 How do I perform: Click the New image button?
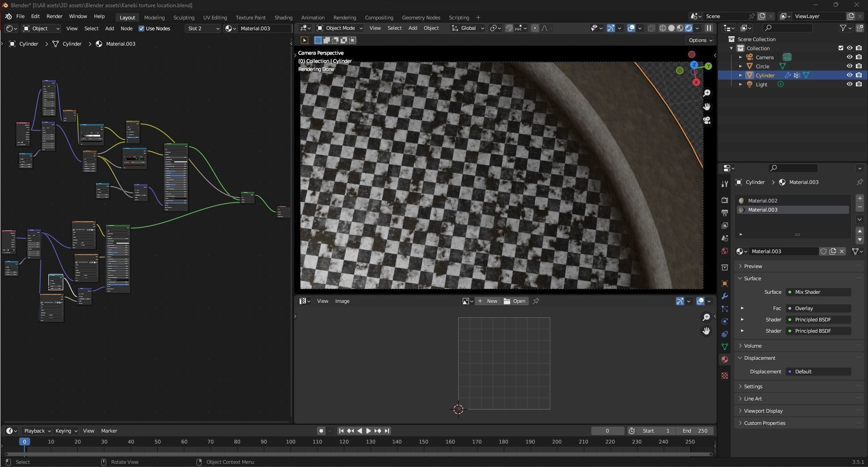pos(488,301)
